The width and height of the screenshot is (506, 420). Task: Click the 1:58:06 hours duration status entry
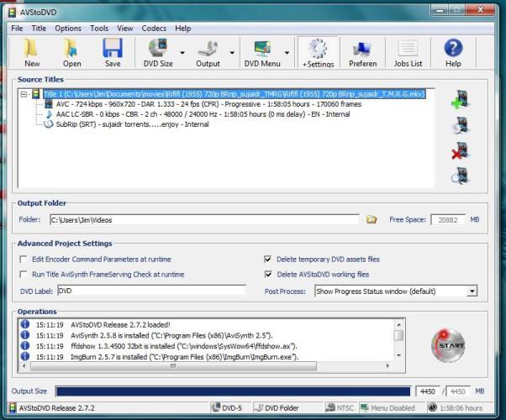coord(455,407)
